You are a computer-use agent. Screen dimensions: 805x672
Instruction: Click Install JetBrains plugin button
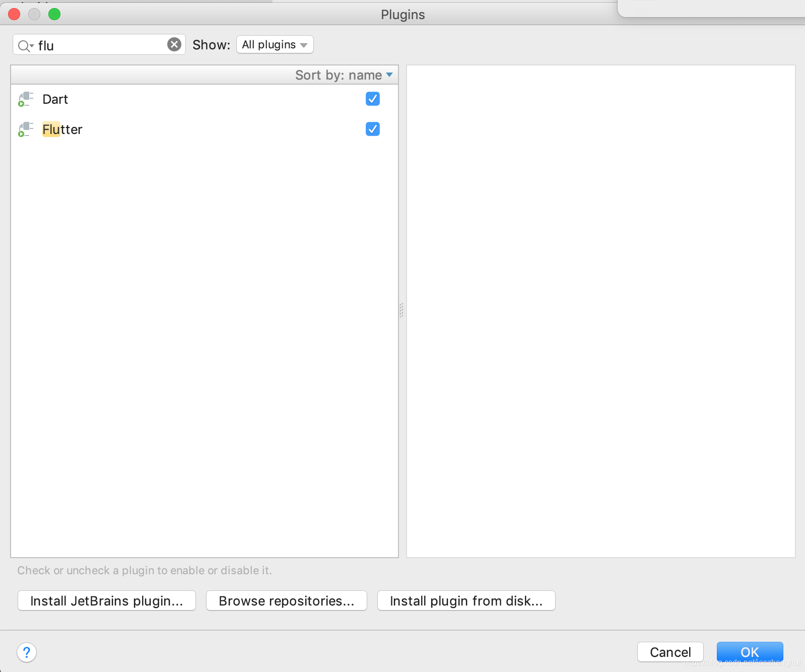[107, 600]
